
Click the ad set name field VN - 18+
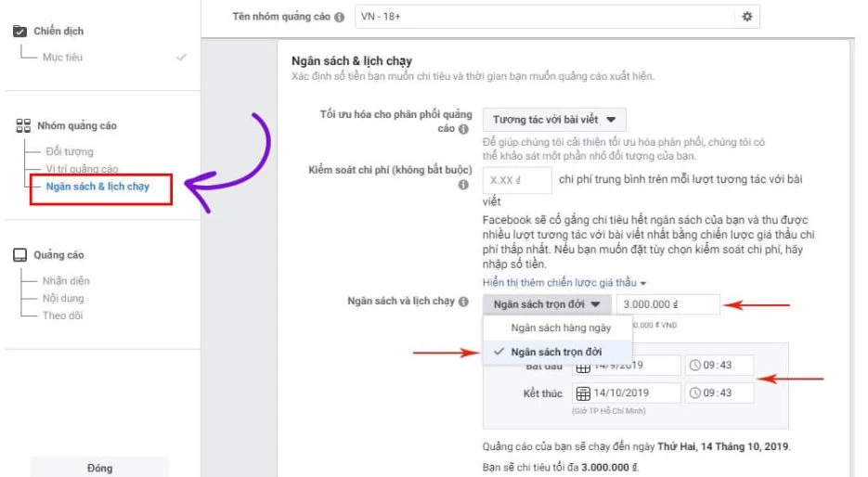tap(545, 17)
